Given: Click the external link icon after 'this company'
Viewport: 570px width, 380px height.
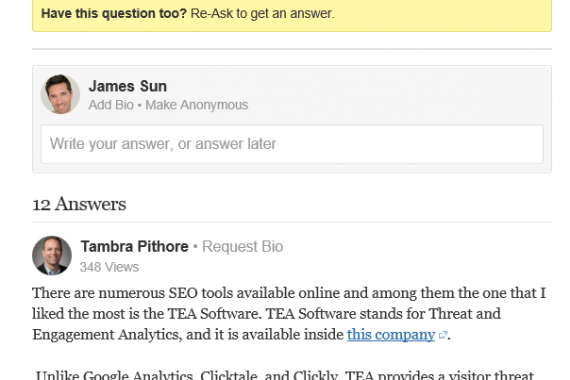Looking at the screenshot, I should pyautogui.click(x=442, y=335).
